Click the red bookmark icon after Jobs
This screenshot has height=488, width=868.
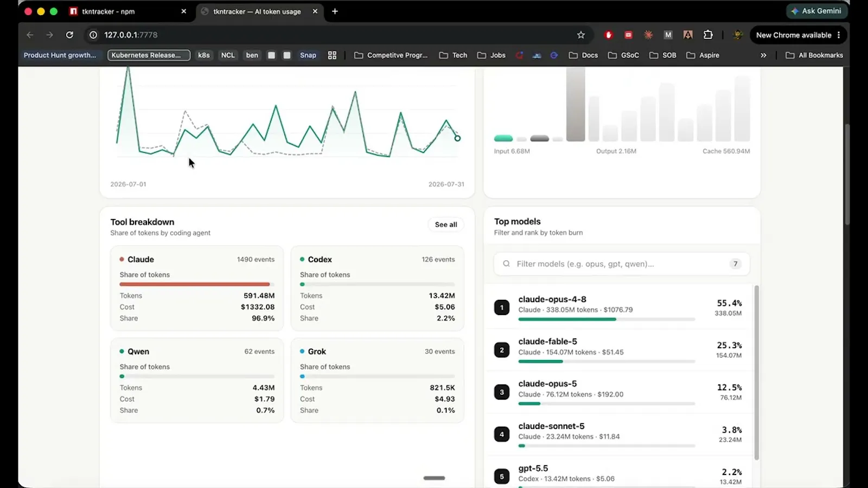click(519, 55)
